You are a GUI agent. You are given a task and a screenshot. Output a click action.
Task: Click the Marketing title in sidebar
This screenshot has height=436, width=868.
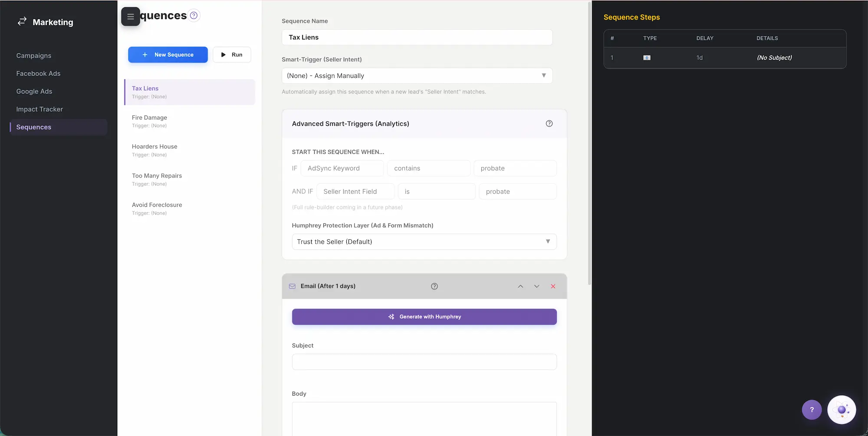point(53,22)
